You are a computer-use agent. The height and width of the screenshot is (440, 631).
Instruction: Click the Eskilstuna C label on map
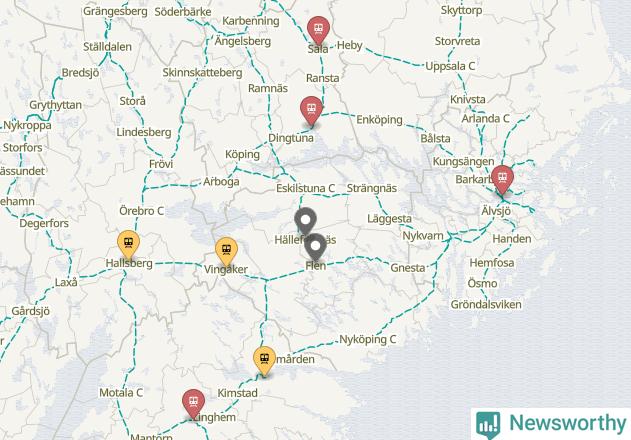(305, 188)
